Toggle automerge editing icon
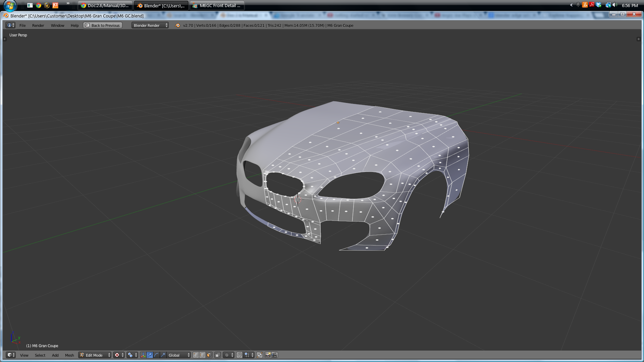This screenshot has width=644, height=362. (x=260, y=355)
